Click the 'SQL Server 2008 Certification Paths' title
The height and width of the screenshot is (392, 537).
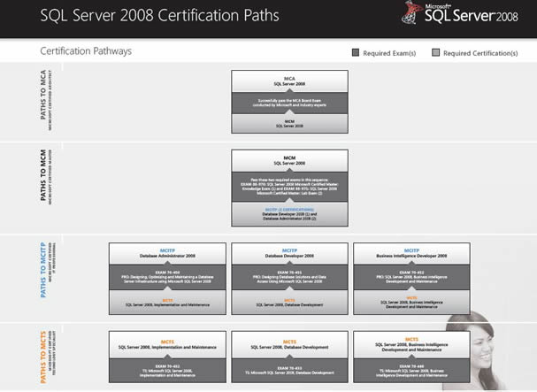pos(159,15)
